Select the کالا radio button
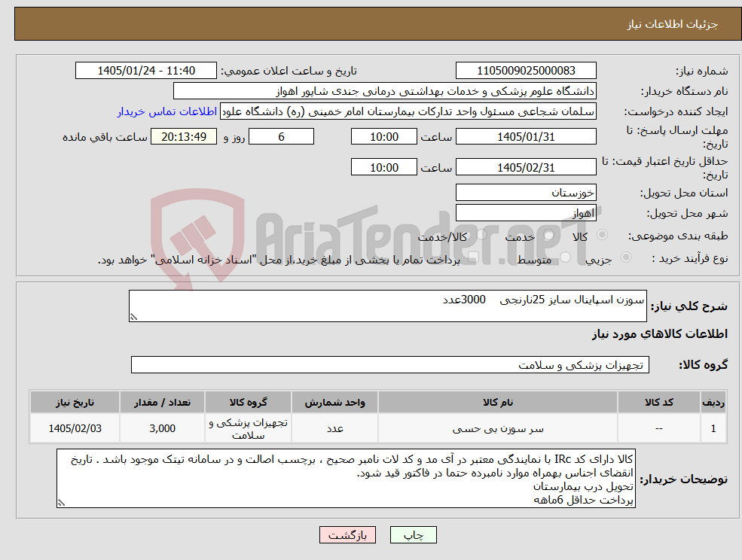Screen dimensions: 742x560 603,235
